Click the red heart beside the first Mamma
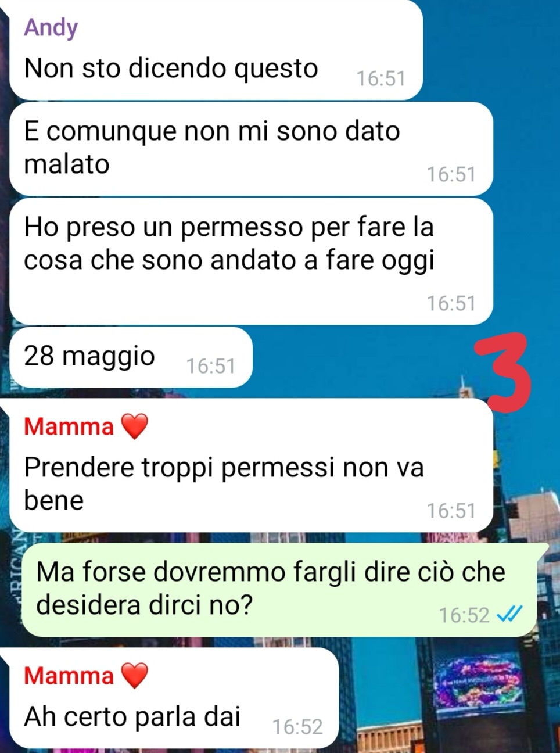Viewport: 560px width, 753px height. pos(135,426)
